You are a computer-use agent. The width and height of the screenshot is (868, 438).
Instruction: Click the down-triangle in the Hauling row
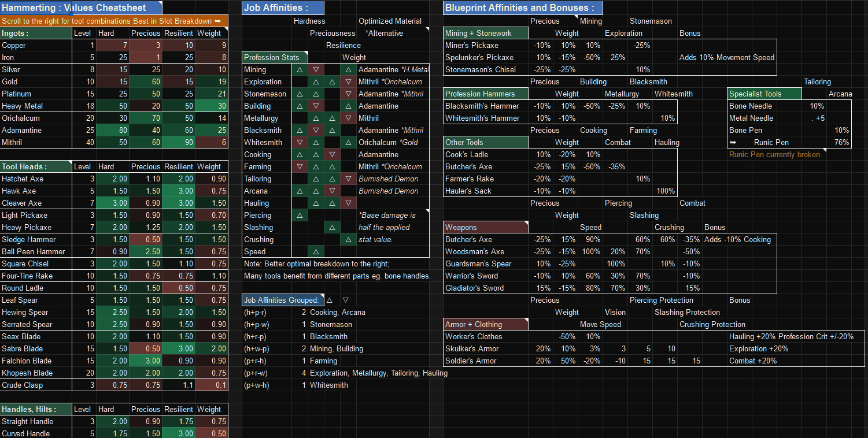tap(348, 203)
